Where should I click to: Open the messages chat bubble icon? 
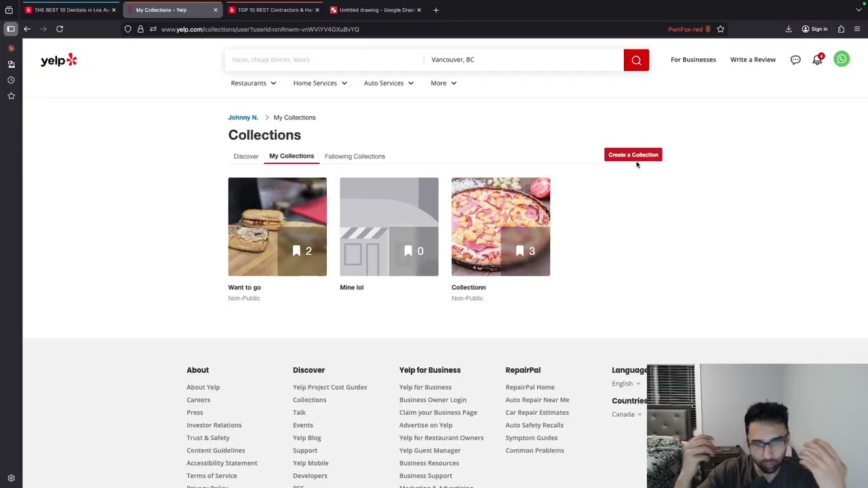click(x=795, y=60)
